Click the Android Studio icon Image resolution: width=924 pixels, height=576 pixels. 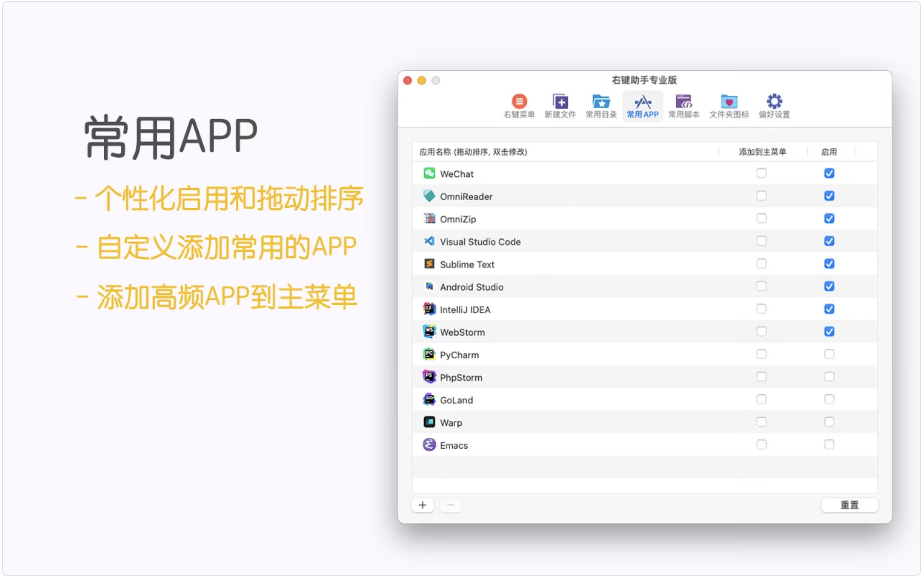[x=429, y=287]
